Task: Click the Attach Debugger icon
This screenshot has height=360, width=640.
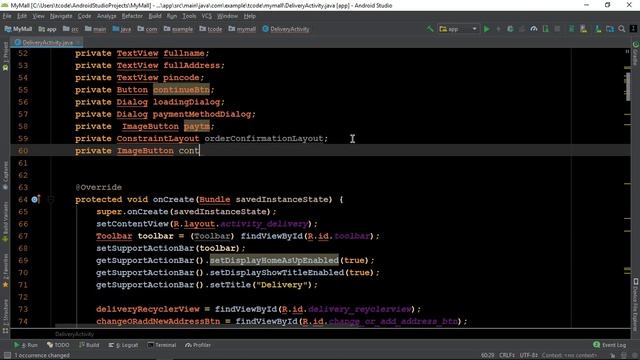Action: click(x=546, y=29)
